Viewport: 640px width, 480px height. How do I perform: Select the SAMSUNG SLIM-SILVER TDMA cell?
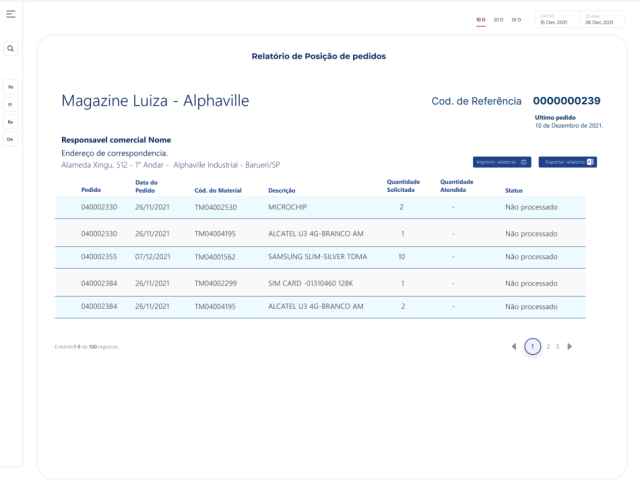(x=318, y=257)
